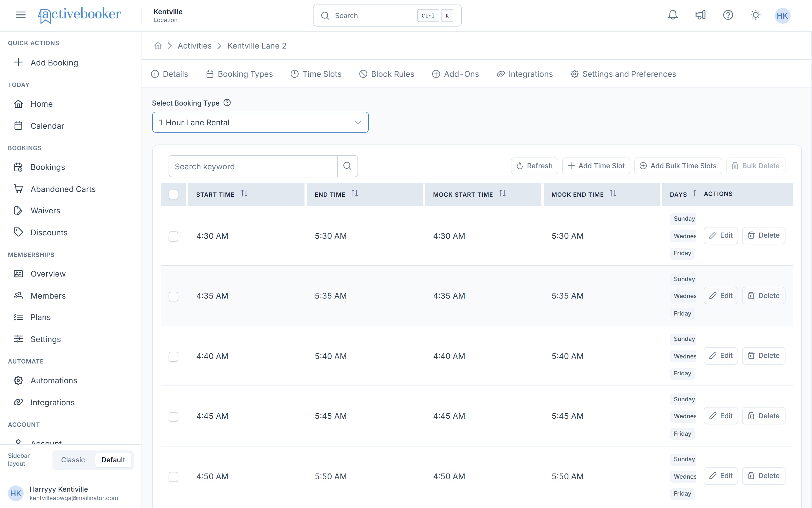Open the Time Slots tab
The image size is (812, 508).
coord(316,74)
